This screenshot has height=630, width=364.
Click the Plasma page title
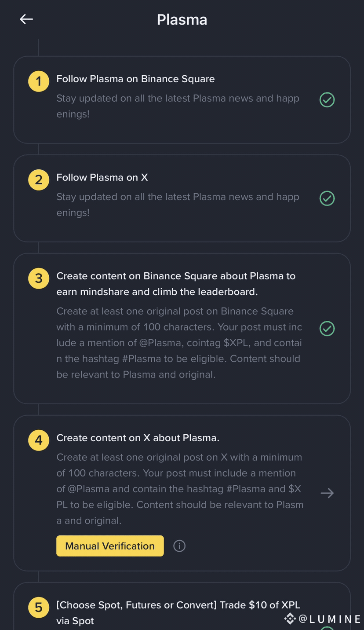tap(182, 20)
